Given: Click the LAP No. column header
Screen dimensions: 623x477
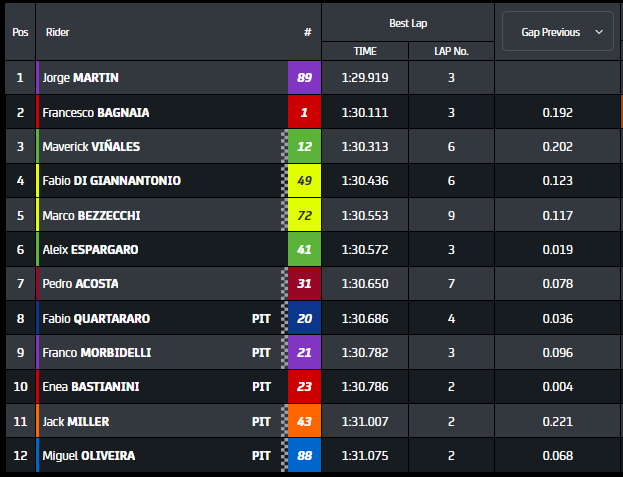Looking at the screenshot, I should (x=451, y=51).
